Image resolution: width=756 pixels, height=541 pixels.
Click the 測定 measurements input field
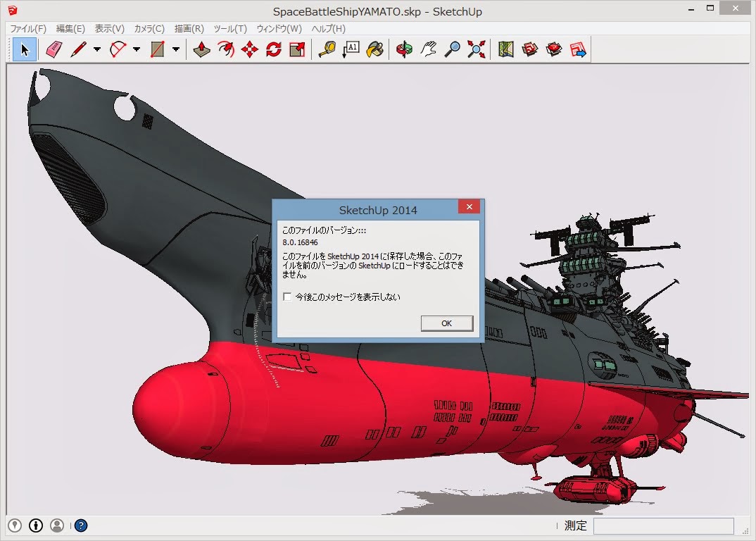click(663, 526)
